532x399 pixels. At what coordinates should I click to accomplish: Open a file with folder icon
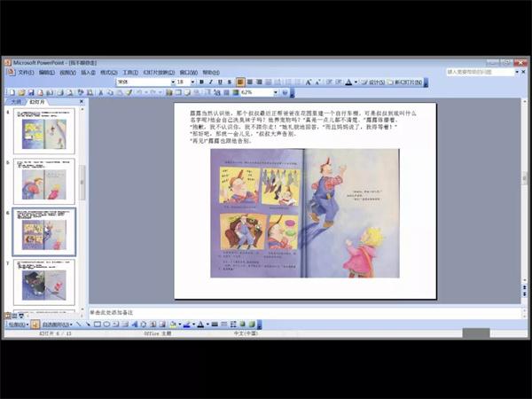[x=21, y=92]
